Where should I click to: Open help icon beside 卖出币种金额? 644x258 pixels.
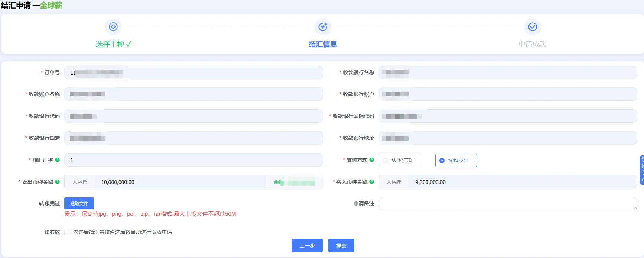pos(57,182)
